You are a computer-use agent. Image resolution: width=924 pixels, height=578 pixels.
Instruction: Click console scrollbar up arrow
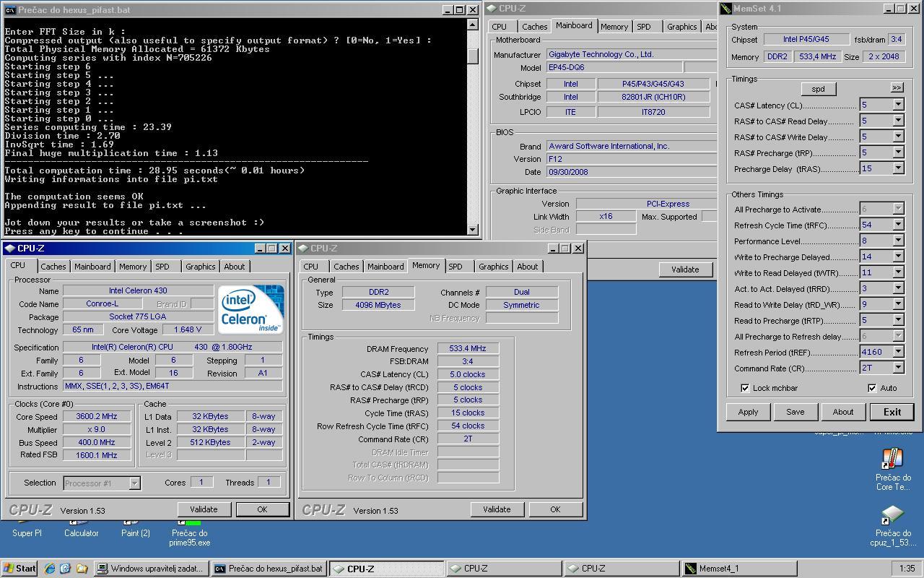(473, 25)
